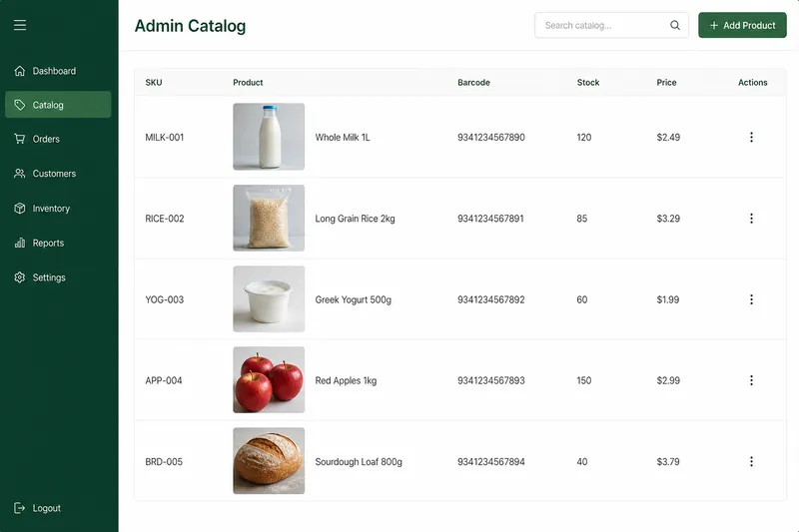799x532 pixels.
Task: Open the hamburger menu icon
Action: (x=20, y=25)
